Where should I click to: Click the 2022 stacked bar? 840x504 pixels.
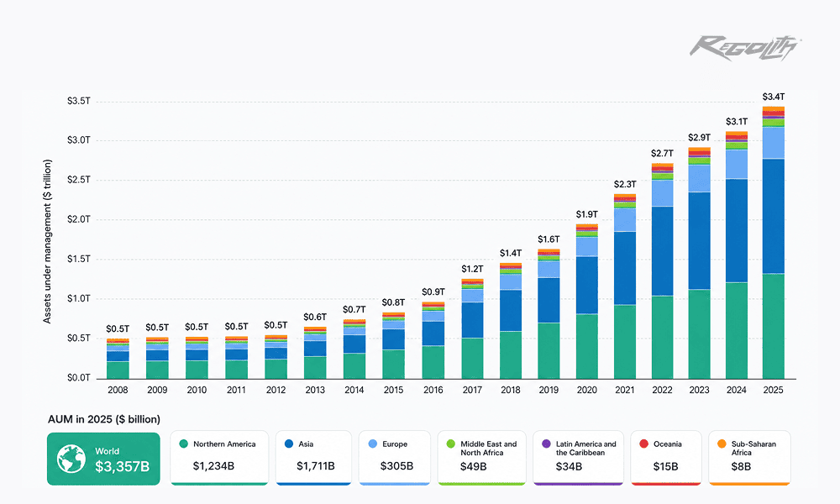(663, 271)
